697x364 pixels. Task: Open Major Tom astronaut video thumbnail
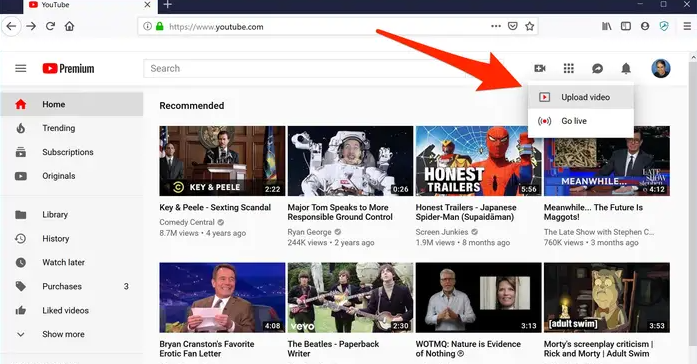(x=350, y=161)
